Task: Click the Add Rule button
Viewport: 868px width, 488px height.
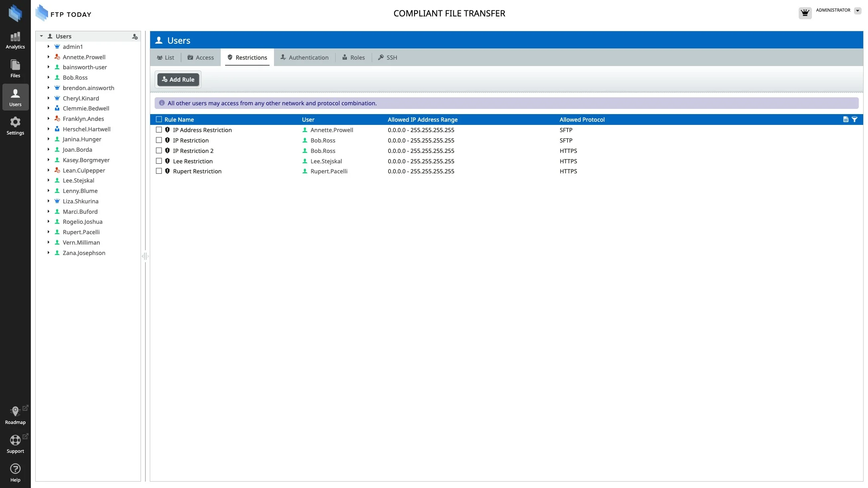Action: [178, 80]
